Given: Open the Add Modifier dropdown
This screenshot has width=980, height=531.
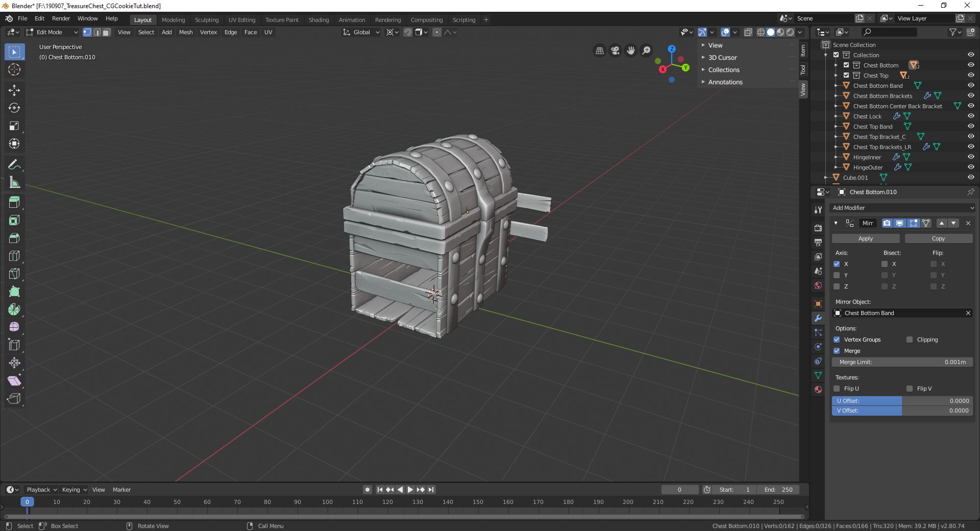Looking at the screenshot, I should [902, 208].
